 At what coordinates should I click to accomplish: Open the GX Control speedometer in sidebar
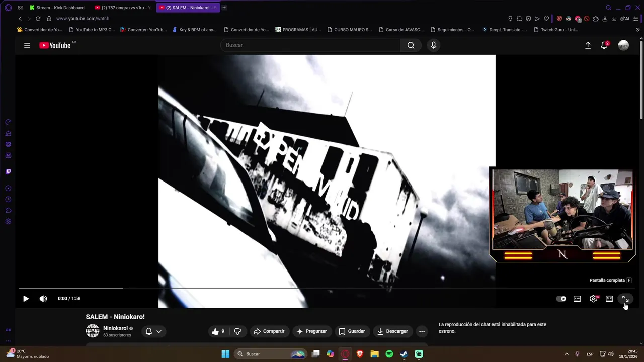[x=8, y=122]
